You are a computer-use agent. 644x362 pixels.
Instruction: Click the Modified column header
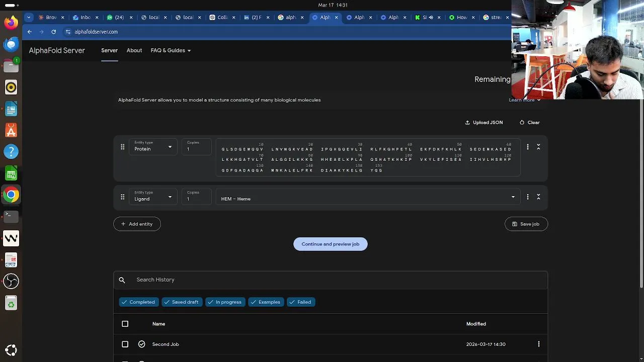476,324
